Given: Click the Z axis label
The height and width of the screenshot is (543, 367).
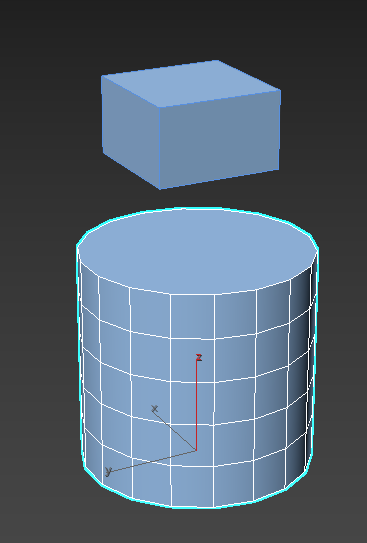Looking at the screenshot, I should coord(199,357).
